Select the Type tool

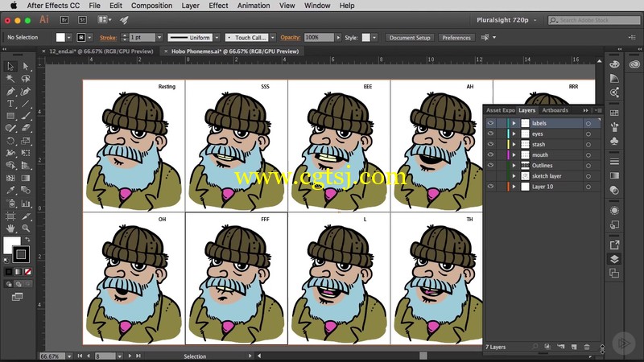pyautogui.click(x=10, y=104)
